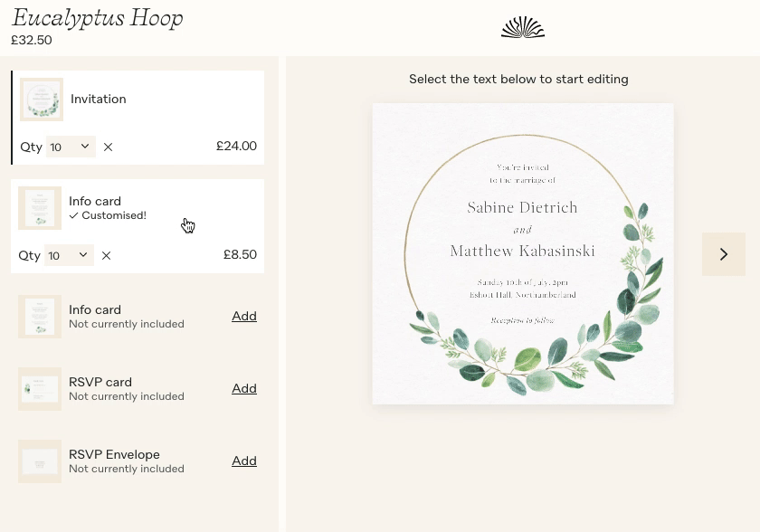
Task: Go to next card with right arrow
Action: pyautogui.click(x=724, y=254)
